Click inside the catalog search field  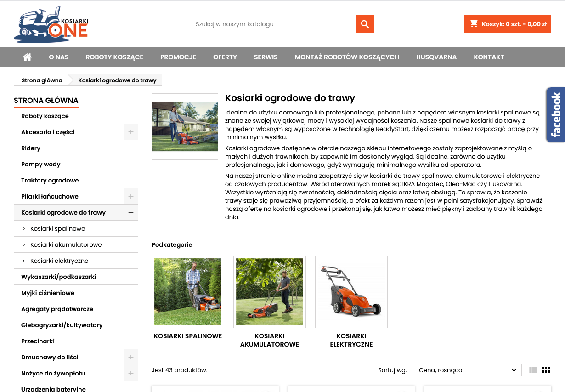pos(273,23)
